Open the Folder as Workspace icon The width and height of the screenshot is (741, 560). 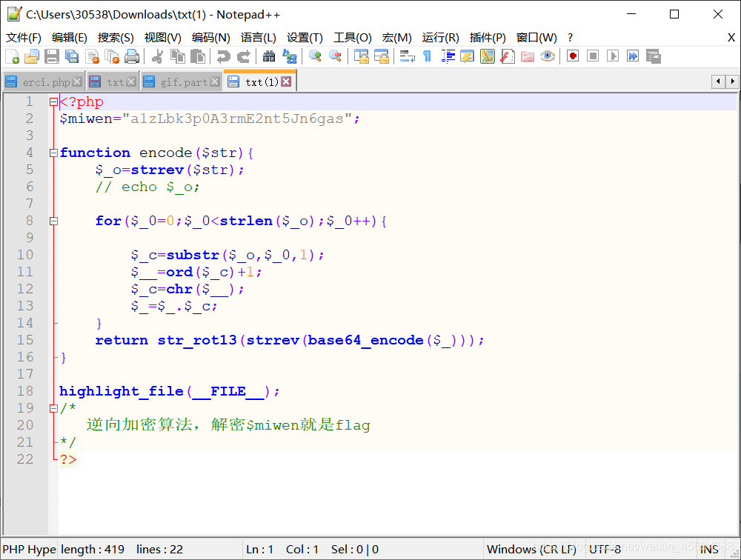[x=528, y=56]
